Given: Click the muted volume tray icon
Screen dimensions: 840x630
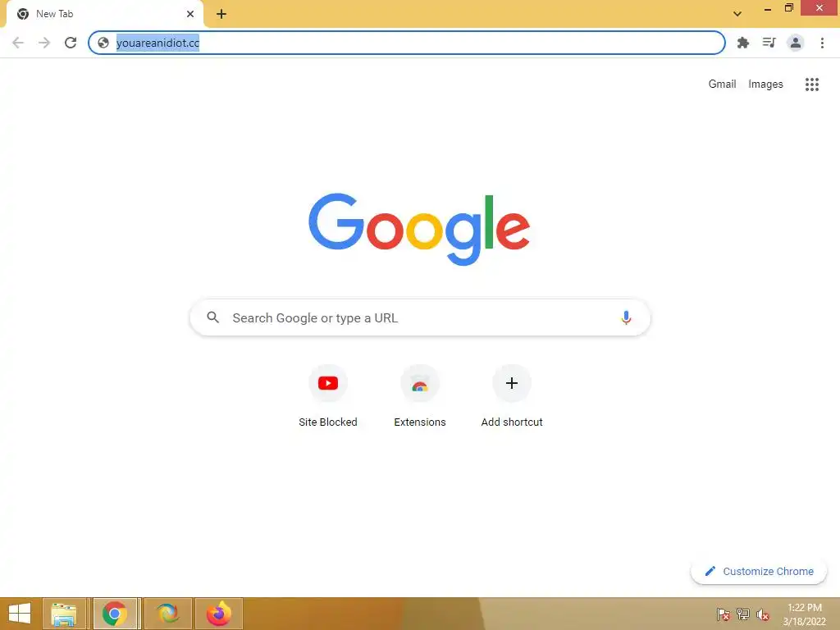Looking at the screenshot, I should tap(762, 614).
